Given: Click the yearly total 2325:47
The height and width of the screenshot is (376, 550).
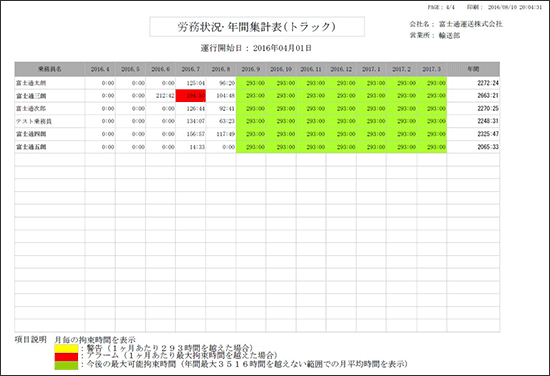Looking at the screenshot, I should [x=488, y=134].
